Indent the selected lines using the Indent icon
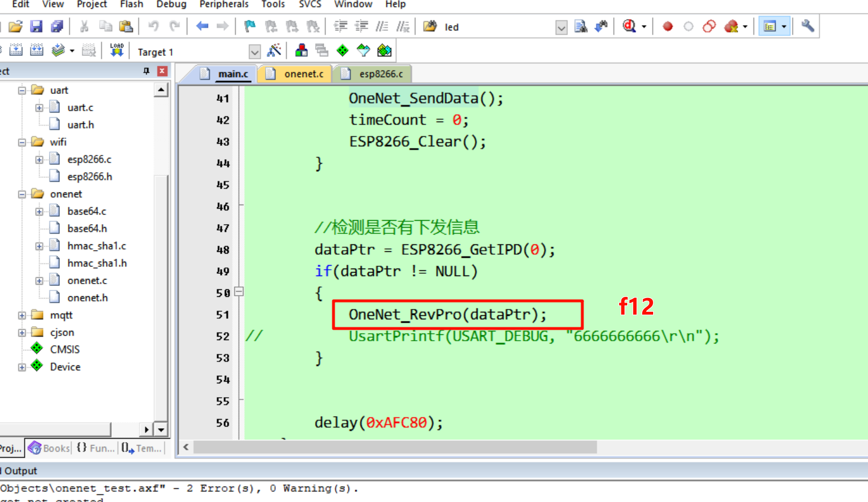This screenshot has height=502, width=868. 341,27
